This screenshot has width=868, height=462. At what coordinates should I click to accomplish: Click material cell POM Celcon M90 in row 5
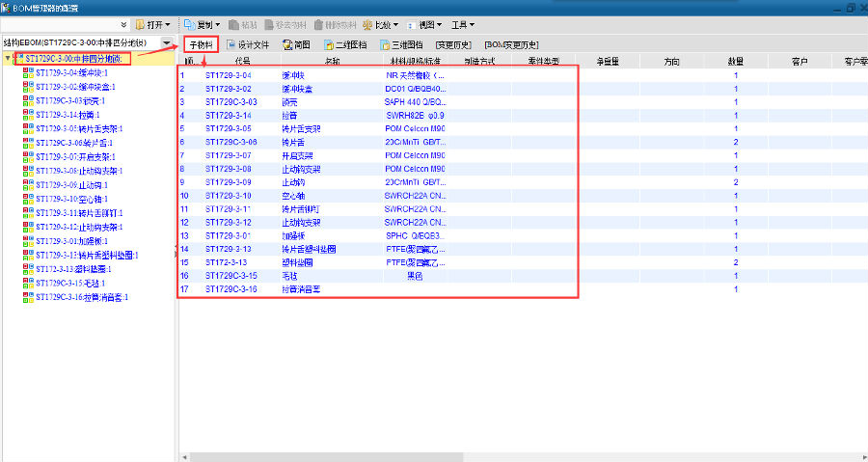coord(415,129)
